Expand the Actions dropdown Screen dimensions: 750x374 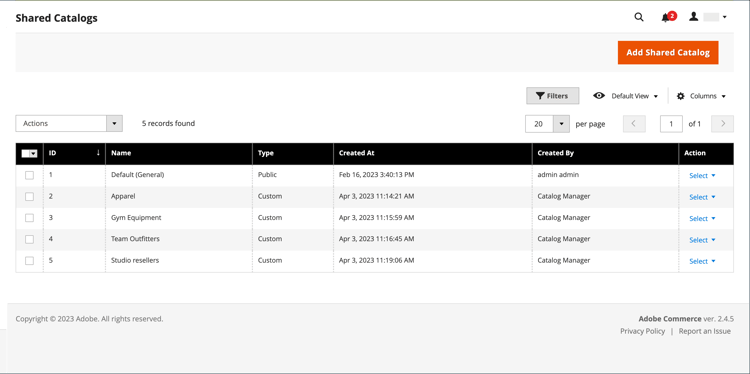(69, 123)
